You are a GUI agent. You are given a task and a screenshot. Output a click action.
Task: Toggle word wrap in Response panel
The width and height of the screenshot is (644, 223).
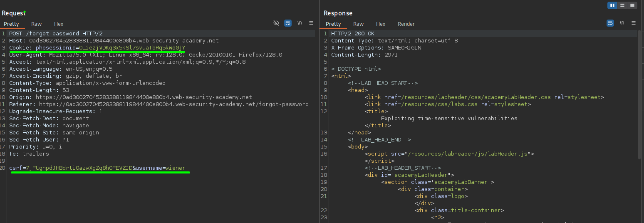tap(610, 23)
